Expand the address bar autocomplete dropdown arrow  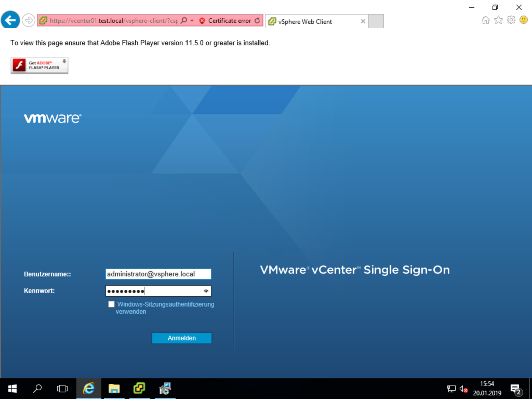tap(192, 21)
